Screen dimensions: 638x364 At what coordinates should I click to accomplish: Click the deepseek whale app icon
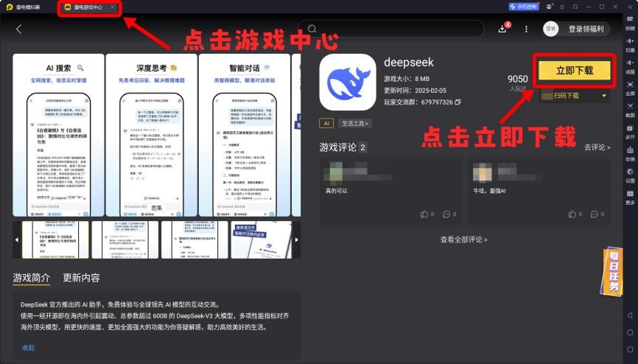coord(348,82)
